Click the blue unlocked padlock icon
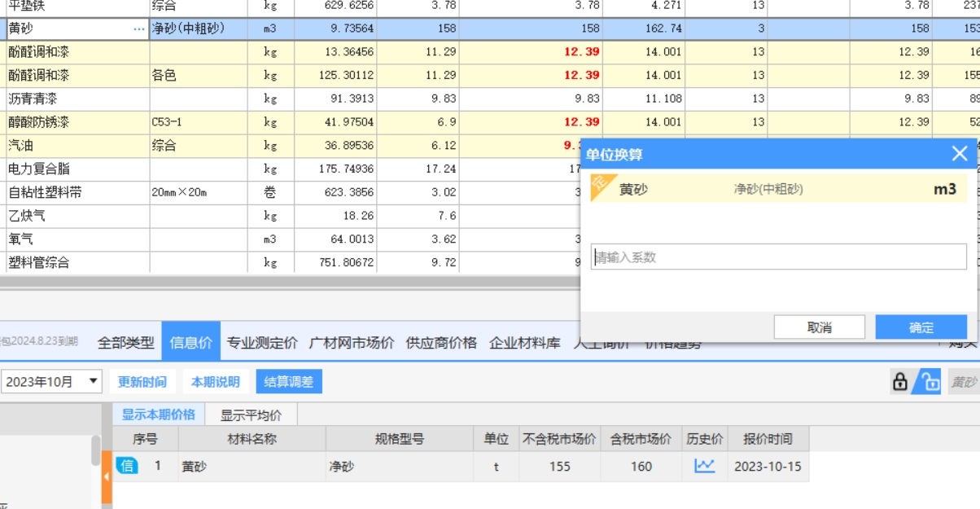 pyautogui.click(x=927, y=381)
